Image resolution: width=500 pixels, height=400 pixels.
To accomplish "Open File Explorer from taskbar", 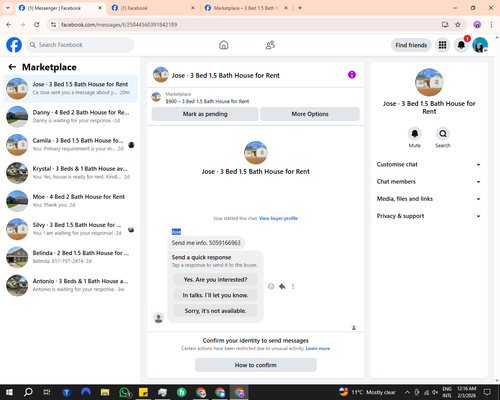I will click(105, 392).
